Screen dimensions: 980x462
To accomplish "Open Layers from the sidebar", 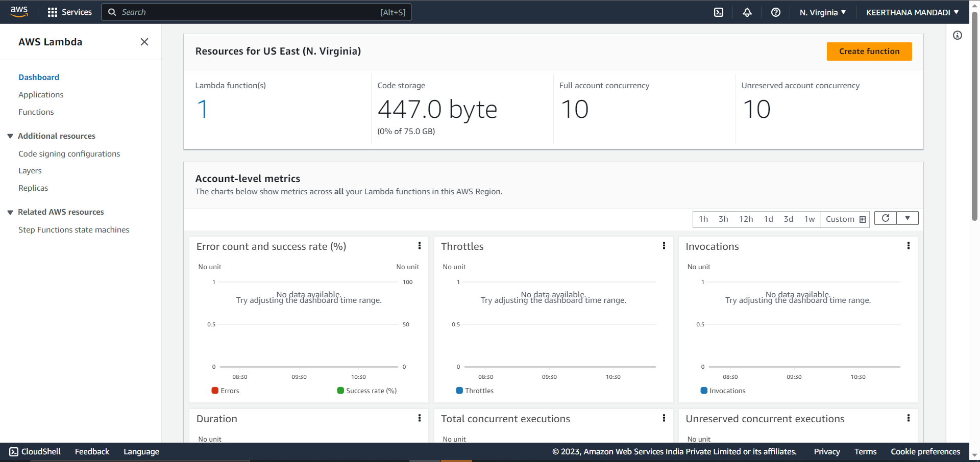I will tap(30, 170).
